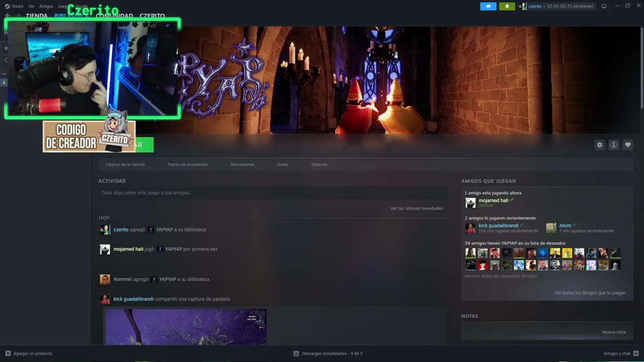Open the Steam menu in the menu bar
This screenshot has width=644, height=362.
[x=14, y=6]
